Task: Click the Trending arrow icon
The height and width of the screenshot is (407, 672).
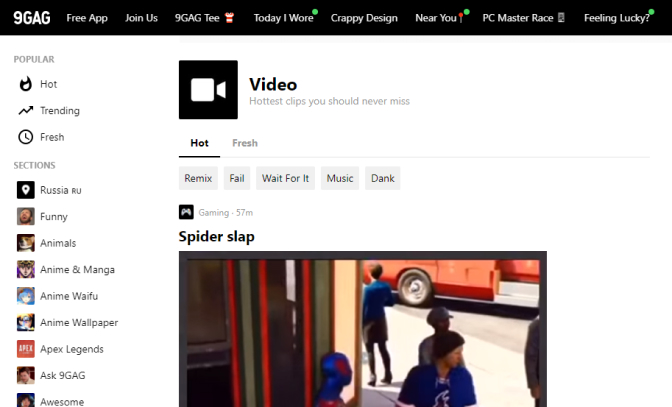Action: (26, 111)
